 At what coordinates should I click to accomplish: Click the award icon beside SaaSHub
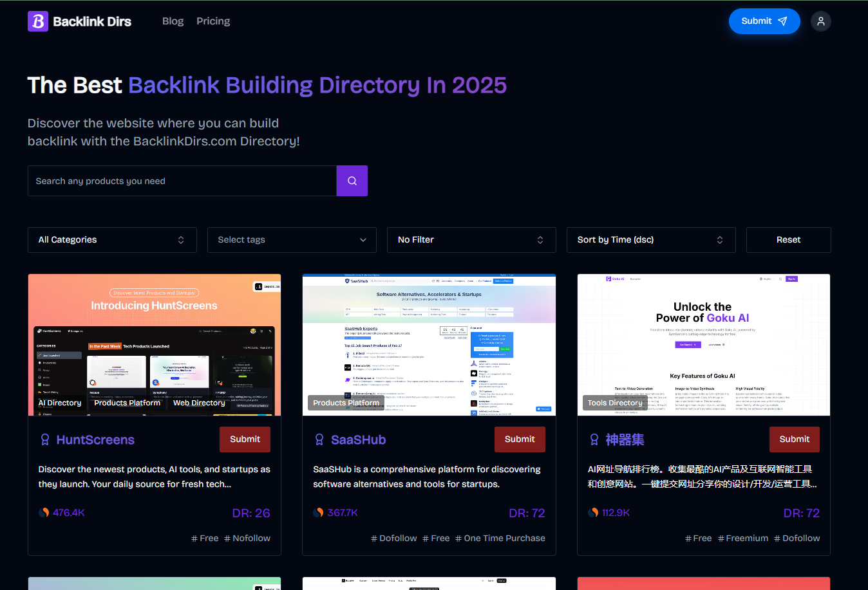319,439
